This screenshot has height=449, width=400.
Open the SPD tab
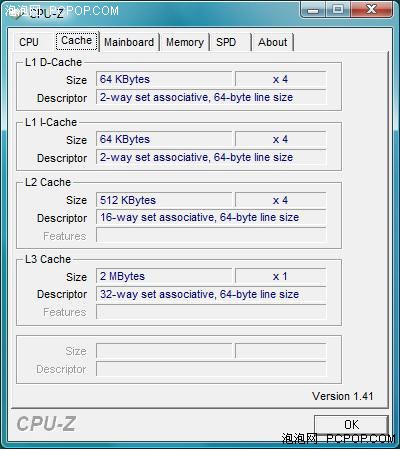point(230,42)
